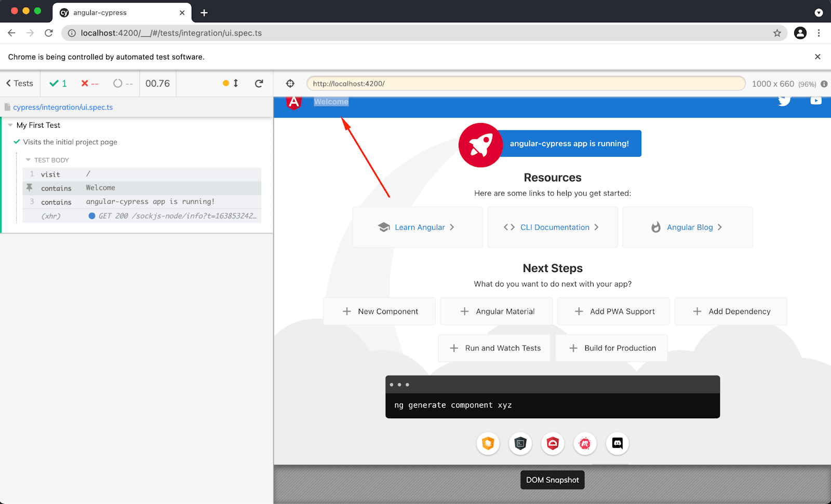Click the angular-cypress app is running banner
This screenshot has height=504, width=831.
[x=569, y=143]
